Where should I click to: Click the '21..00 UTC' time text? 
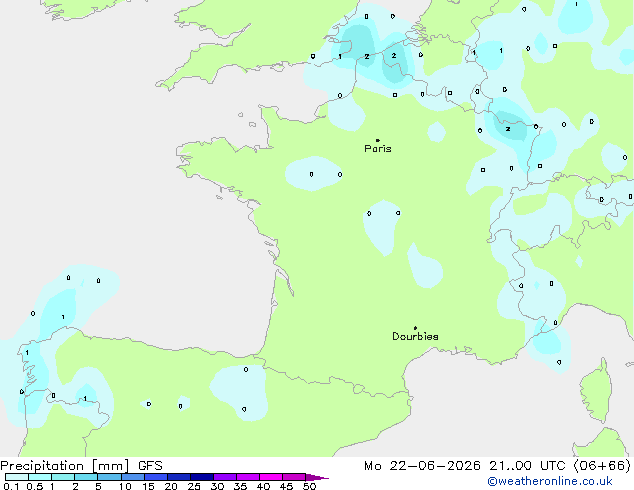[527, 466]
